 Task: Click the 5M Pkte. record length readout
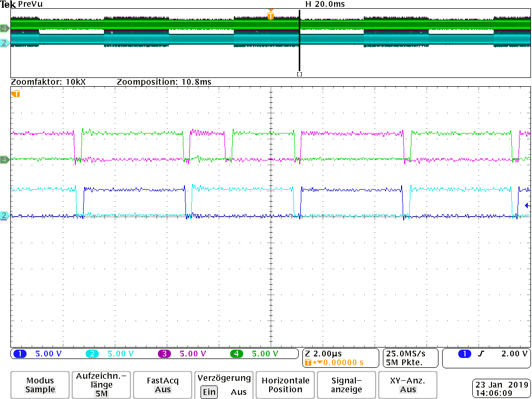[404, 362]
